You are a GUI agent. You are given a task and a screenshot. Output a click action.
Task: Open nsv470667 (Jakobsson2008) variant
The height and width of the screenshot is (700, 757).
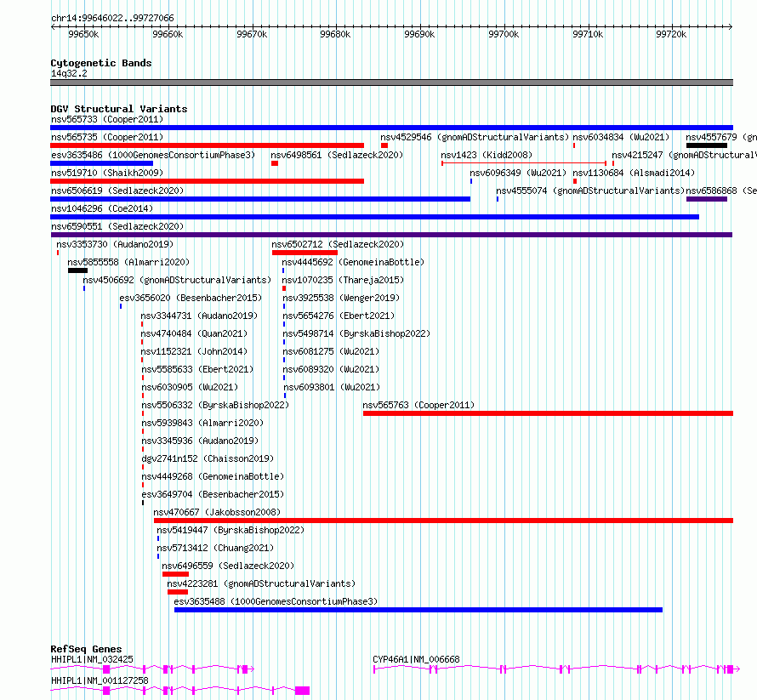217,512
